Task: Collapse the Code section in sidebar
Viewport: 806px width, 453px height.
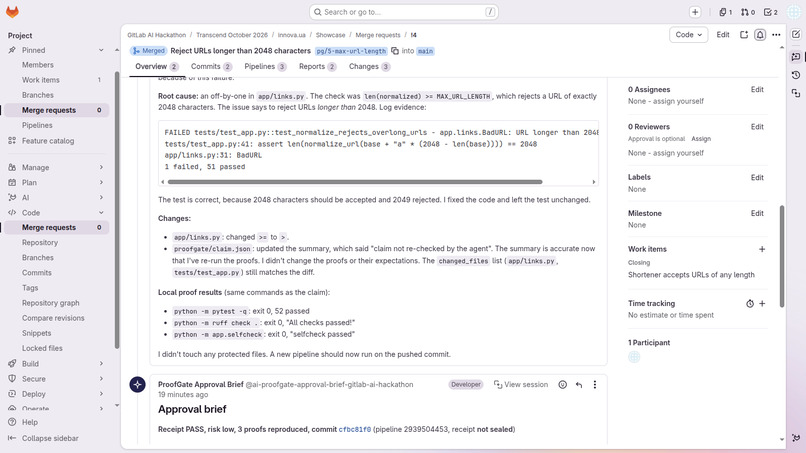Action: point(56,212)
